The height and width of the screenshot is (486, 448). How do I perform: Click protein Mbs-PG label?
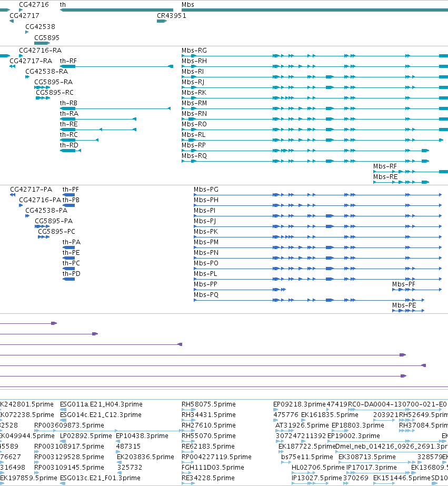point(206,190)
